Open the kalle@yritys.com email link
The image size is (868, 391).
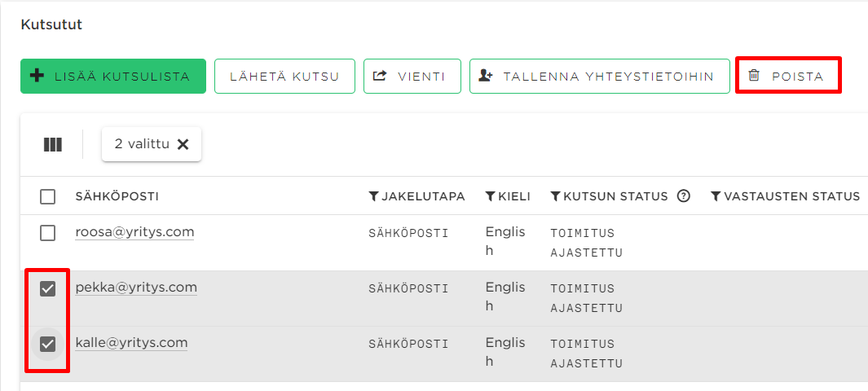131,343
